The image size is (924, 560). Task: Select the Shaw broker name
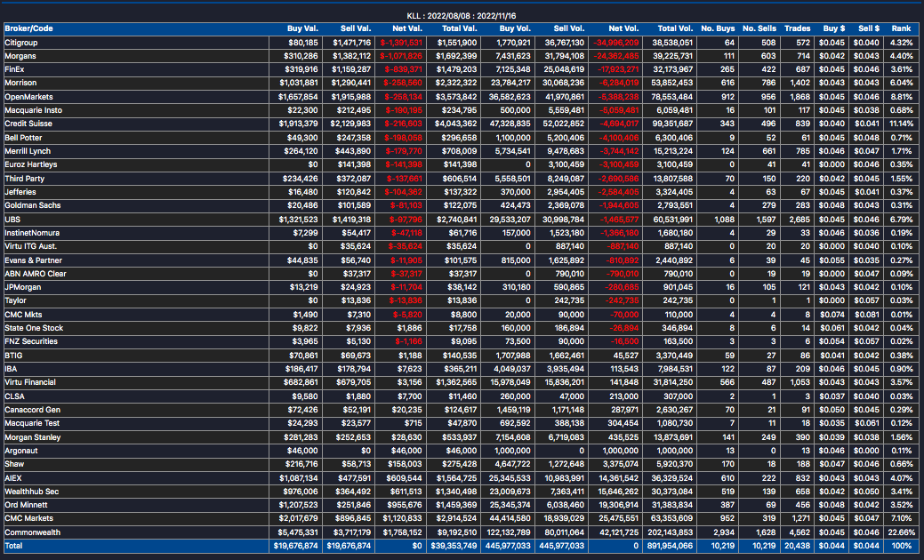point(14,465)
